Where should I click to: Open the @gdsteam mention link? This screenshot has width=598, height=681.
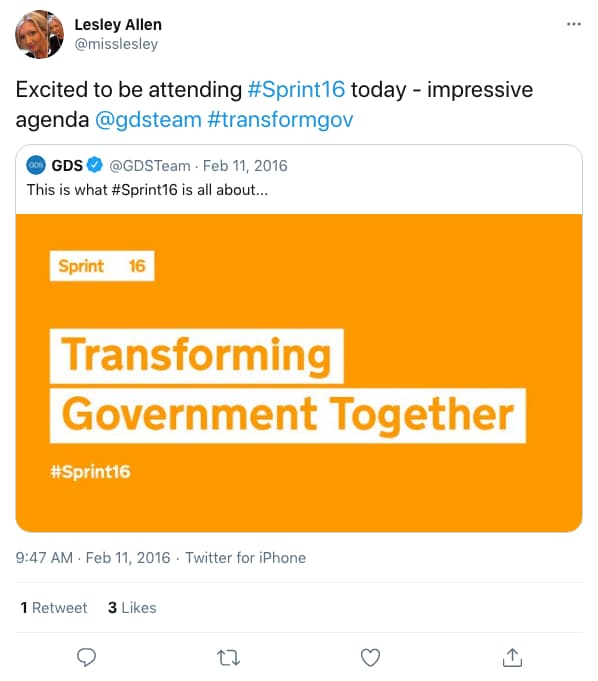click(x=148, y=119)
